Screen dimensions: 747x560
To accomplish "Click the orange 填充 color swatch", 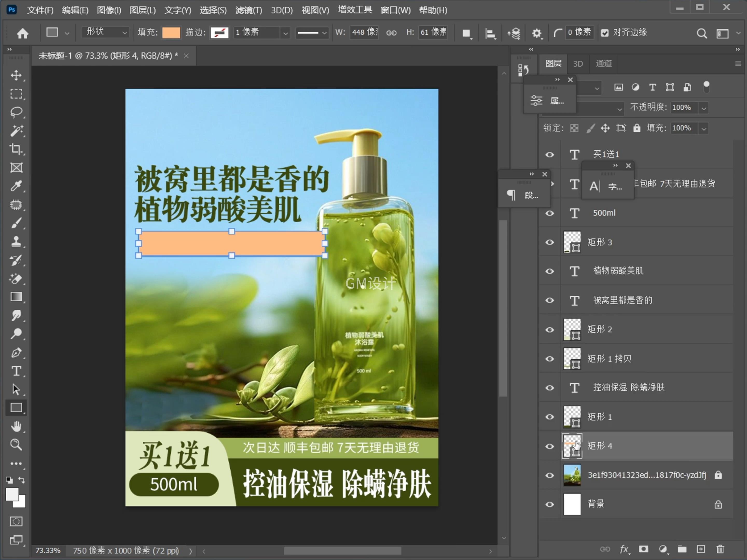I will coord(171,33).
